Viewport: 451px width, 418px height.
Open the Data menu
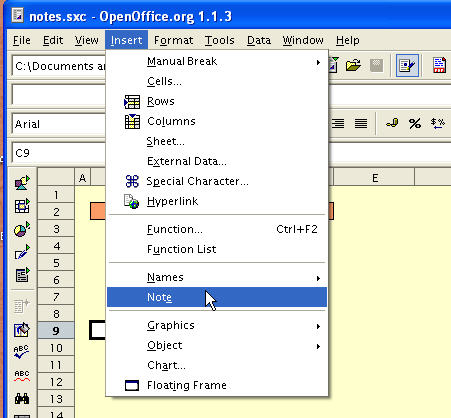pyautogui.click(x=259, y=40)
